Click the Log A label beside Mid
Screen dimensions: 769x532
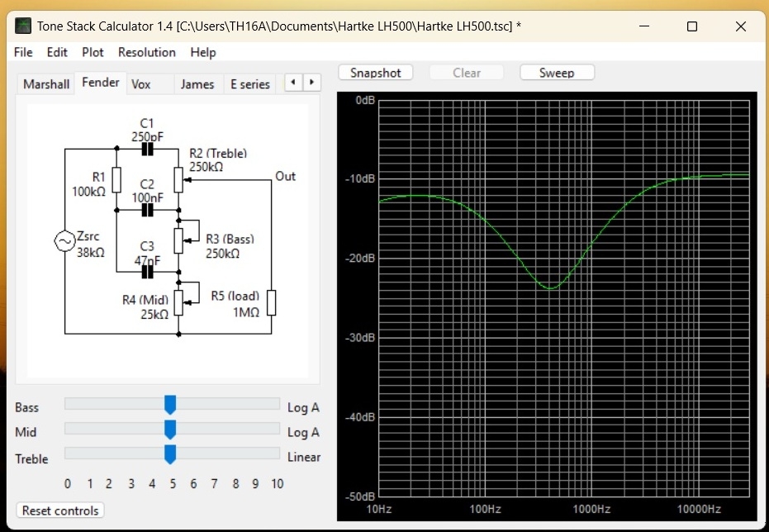tap(303, 432)
